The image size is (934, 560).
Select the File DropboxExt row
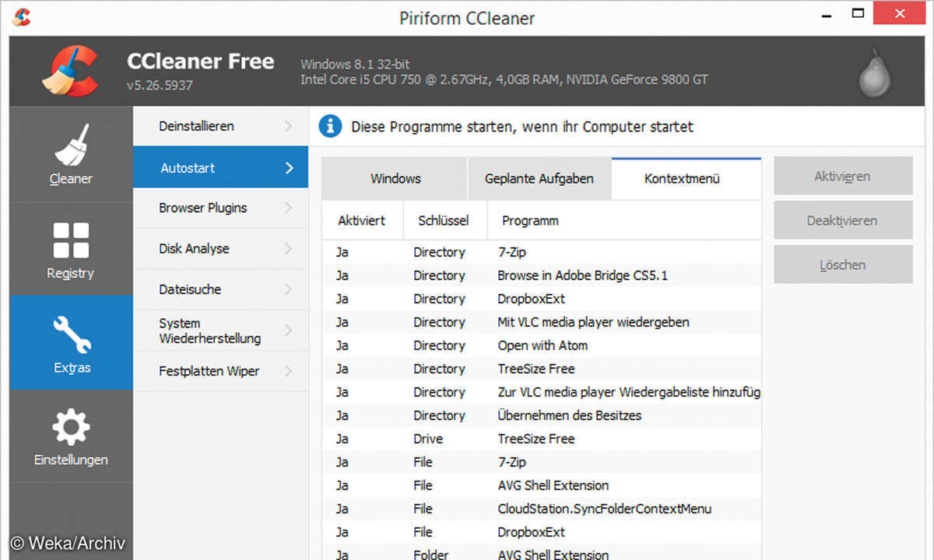pos(542,532)
